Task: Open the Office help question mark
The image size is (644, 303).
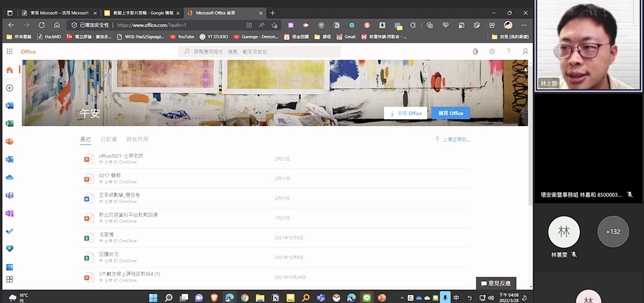Action: (x=508, y=52)
